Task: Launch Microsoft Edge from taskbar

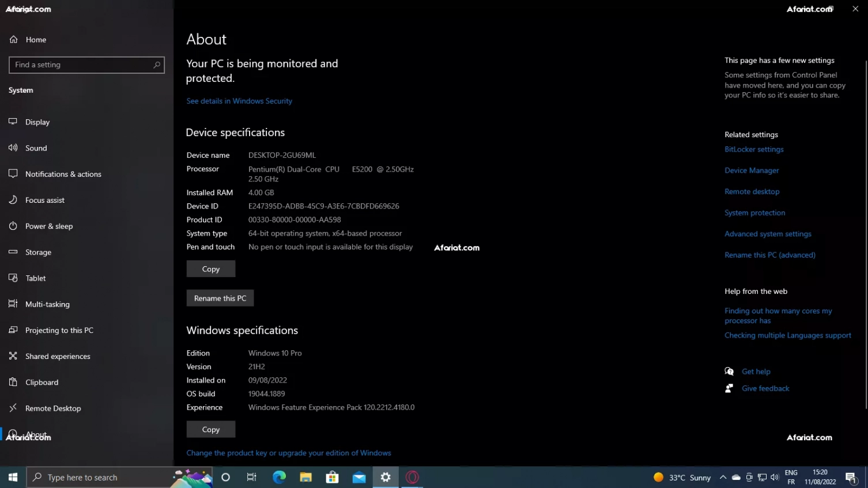Action: tap(279, 477)
